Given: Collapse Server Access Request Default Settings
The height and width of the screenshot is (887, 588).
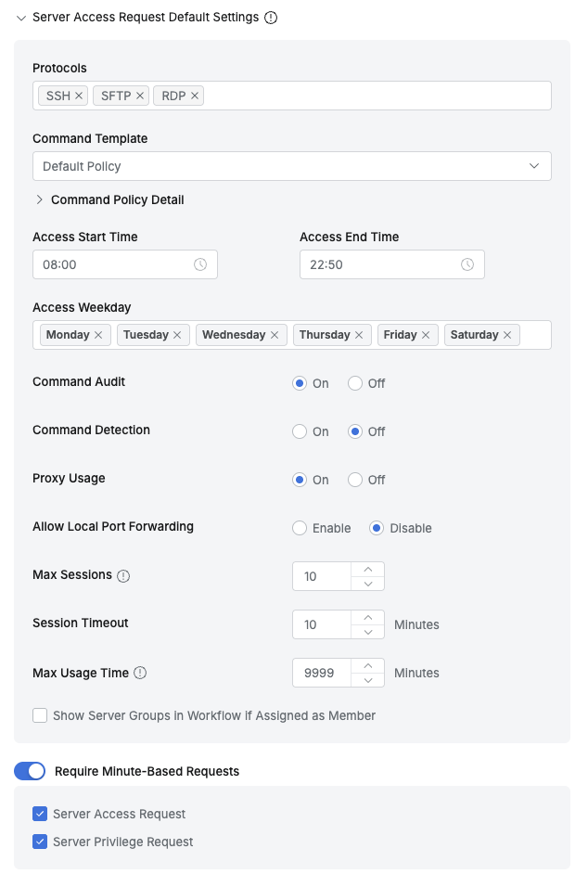Looking at the screenshot, I should [21, 18].
